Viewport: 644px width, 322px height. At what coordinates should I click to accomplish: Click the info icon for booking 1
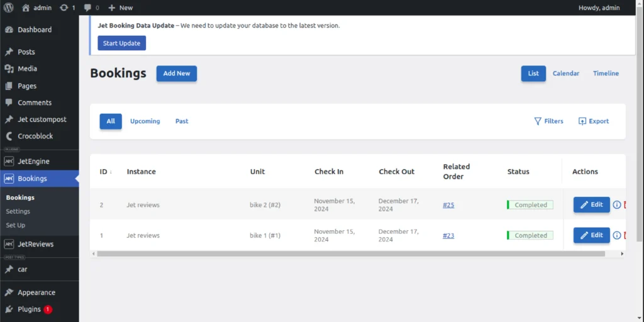[617, 235]
